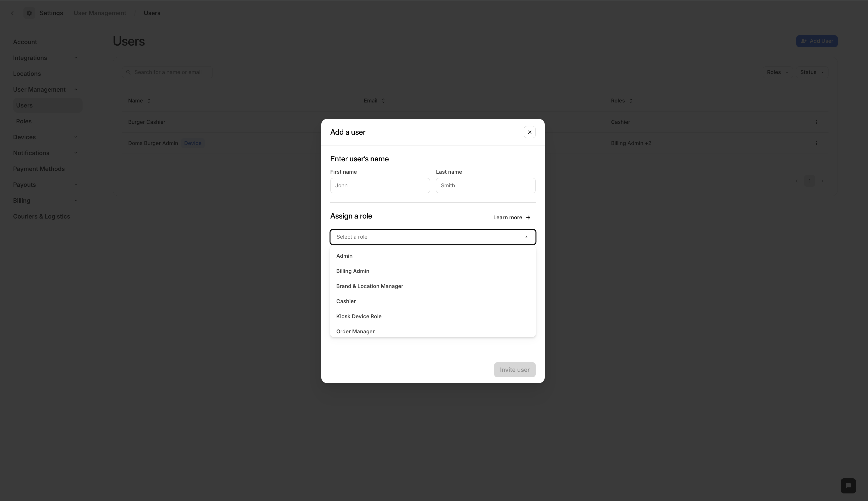Expand Devices in sidebar
This screenshot has height=501, width=868.
coord(76,137)
